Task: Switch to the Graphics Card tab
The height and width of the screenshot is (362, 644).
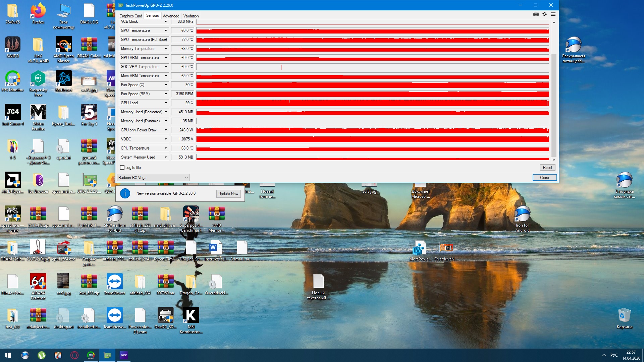Action: (130, 16)
